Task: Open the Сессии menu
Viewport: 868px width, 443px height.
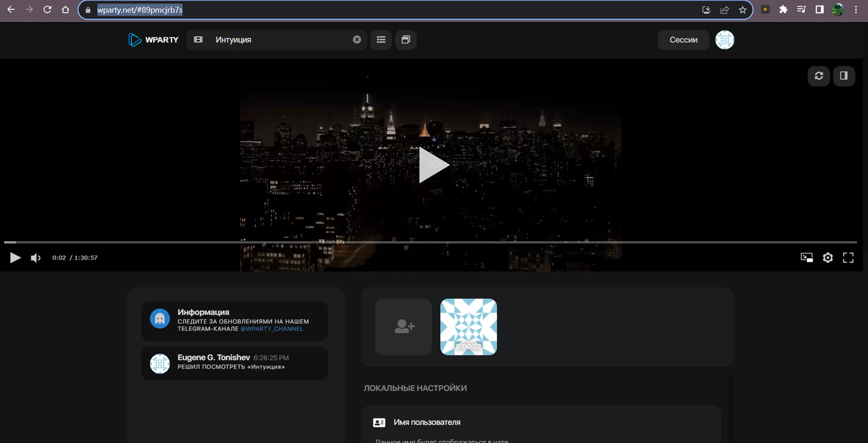Action: pyautogui.click(x=684, y=40)
